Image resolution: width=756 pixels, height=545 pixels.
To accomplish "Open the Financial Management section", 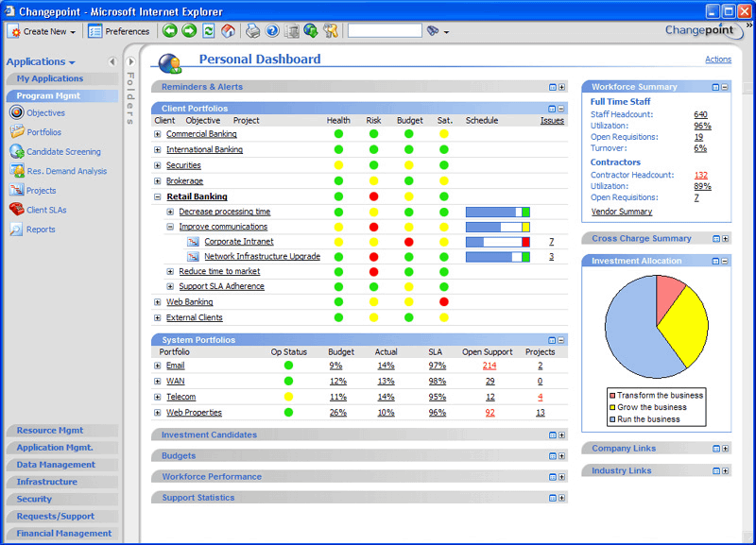I will point(61,534).
